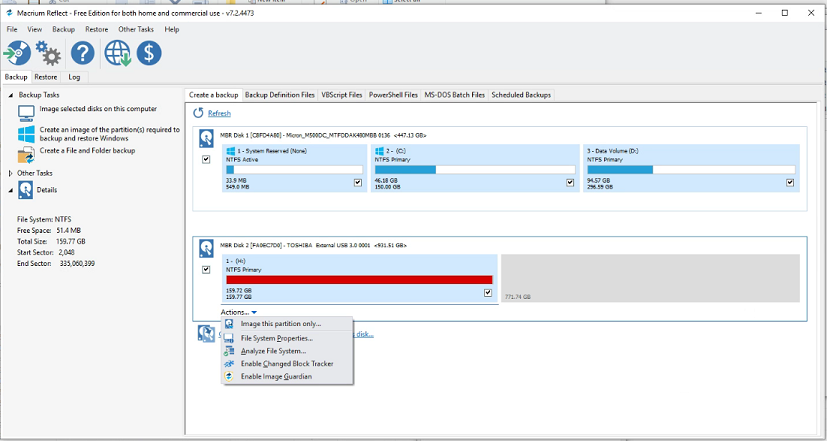Click the MBR Disk 1 drive icon
The width and height of the screenshot is (827, 441).
point(206,138)
